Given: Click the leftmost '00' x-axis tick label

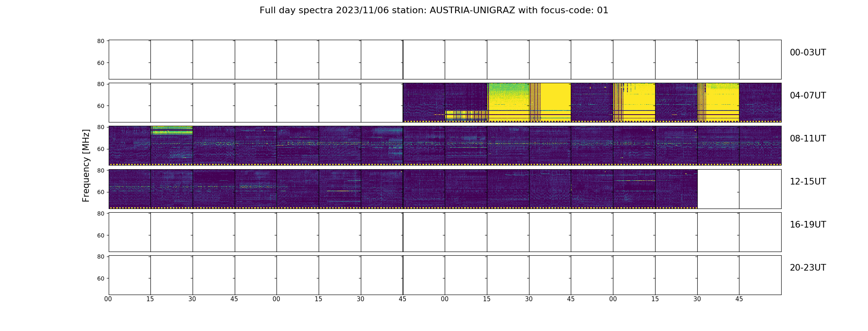Looking at the screenshot, I should click(x=108, y=299).
